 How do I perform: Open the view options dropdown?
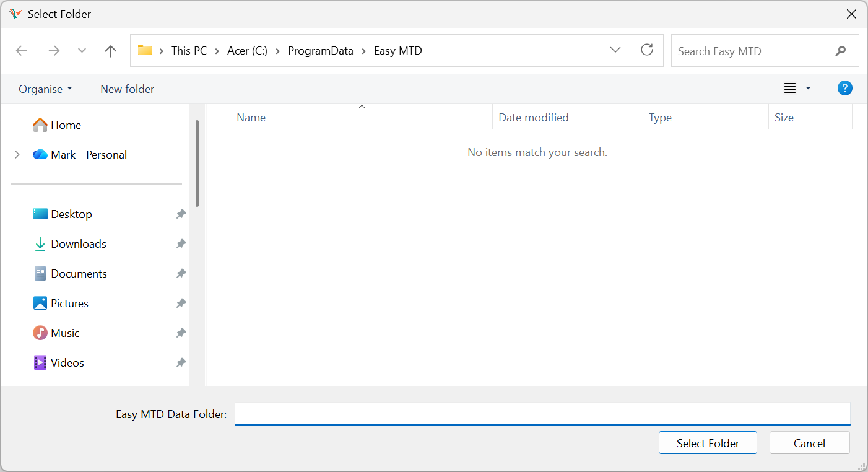pos(808,88)
